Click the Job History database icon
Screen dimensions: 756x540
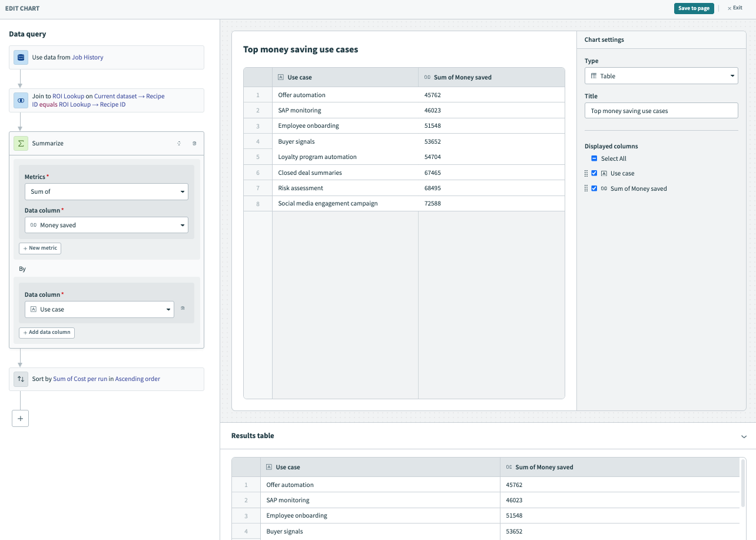[x=21, y=57]
